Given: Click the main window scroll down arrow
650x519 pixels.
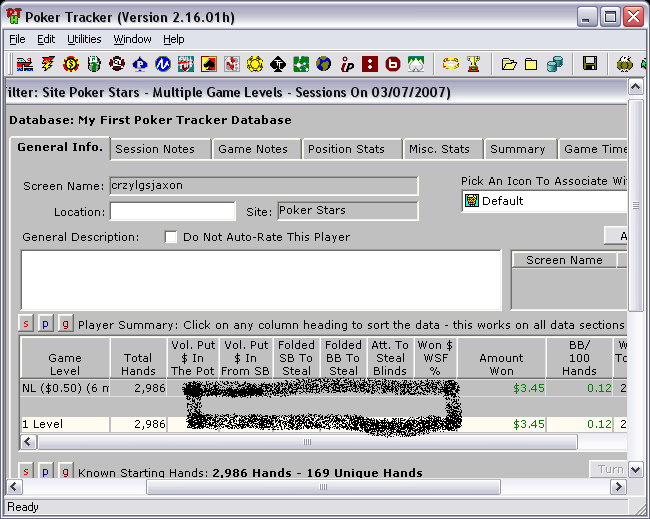Looking at the screenshot, I should (635, 470).
